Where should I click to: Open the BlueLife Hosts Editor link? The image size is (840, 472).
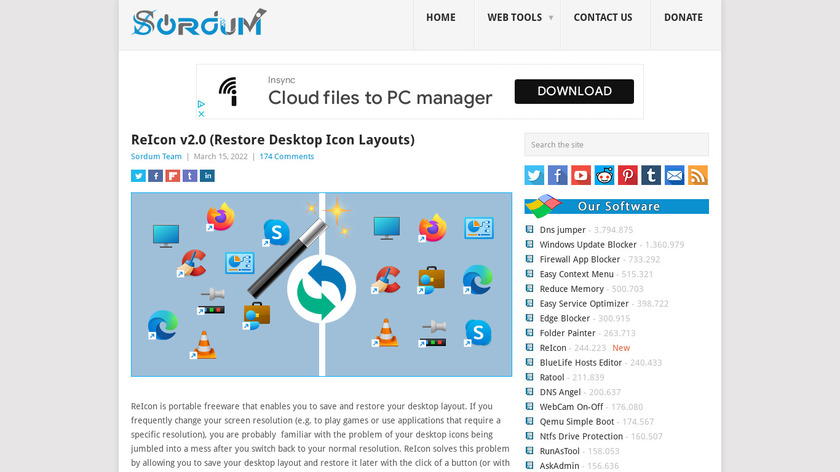pyautogui.click(x=581, y=362)
